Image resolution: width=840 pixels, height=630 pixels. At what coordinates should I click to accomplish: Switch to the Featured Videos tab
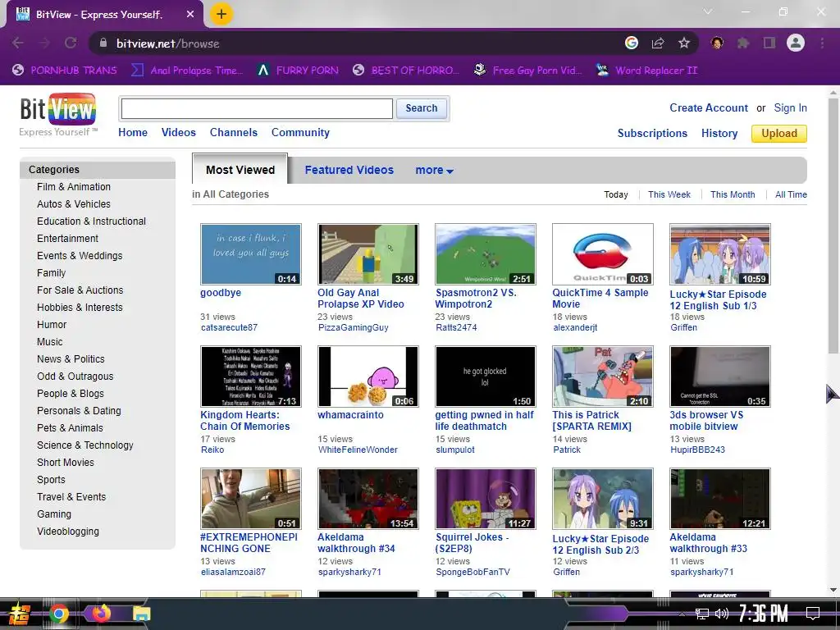tap(349, 170)
